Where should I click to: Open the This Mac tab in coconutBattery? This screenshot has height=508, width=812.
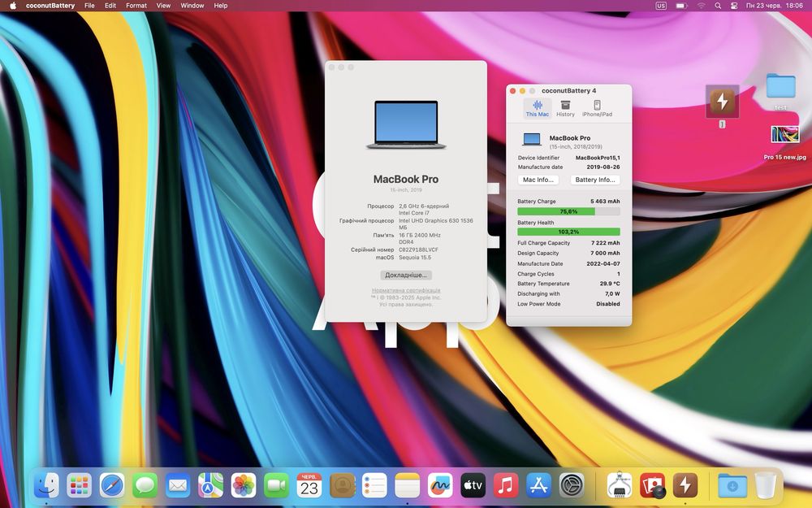click(537, 108)
